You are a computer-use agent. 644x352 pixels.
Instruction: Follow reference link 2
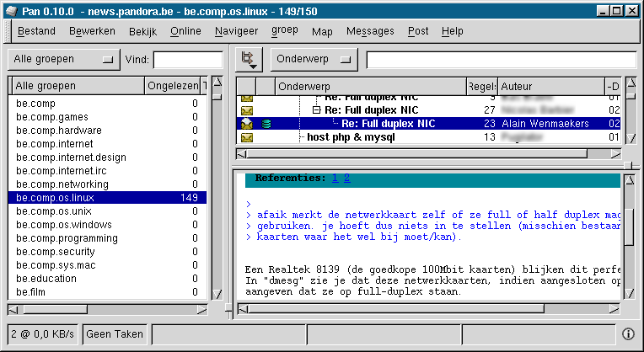point(347,178)
